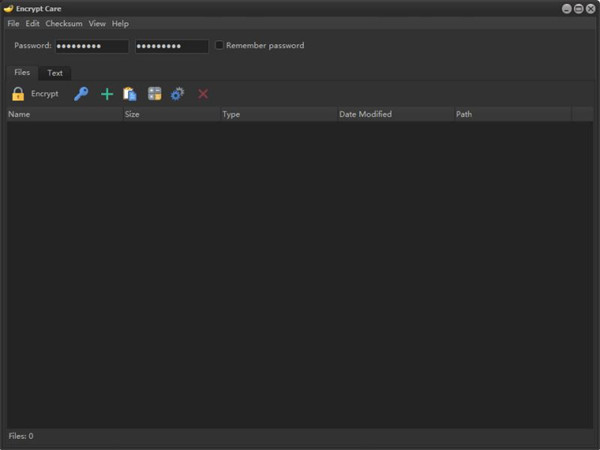This screenshot has height=450, width=600.
Task: Open the File menu
Action: [13, 24]
